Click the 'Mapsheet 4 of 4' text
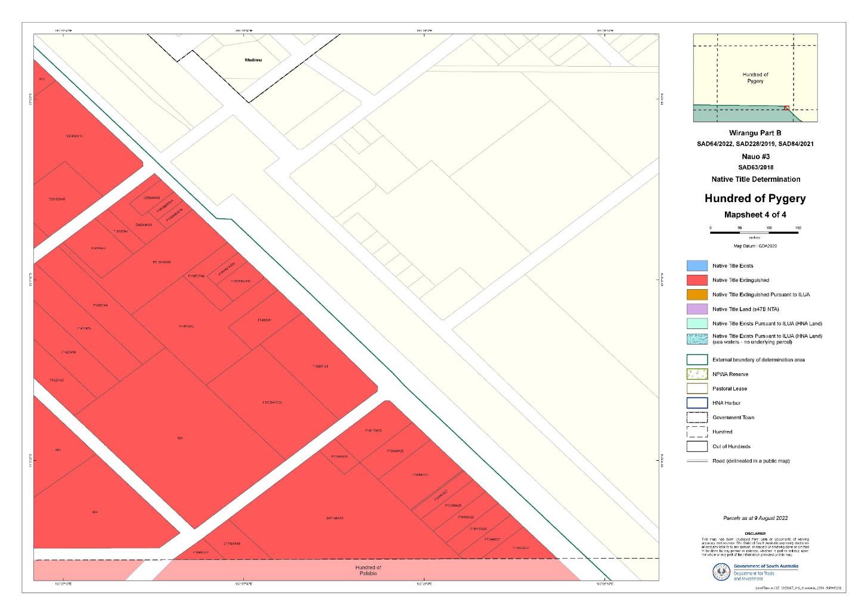The image size is (868, 614). click(x=755, y=215)
